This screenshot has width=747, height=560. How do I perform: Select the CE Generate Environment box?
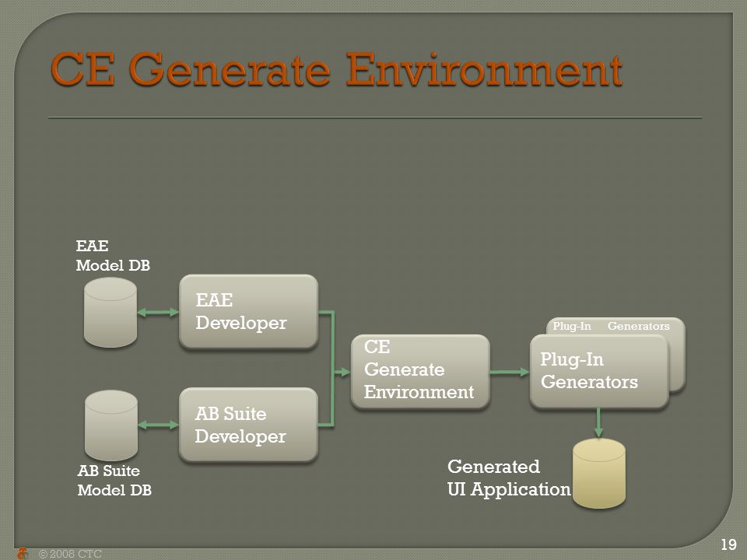(x=420, y=372)
